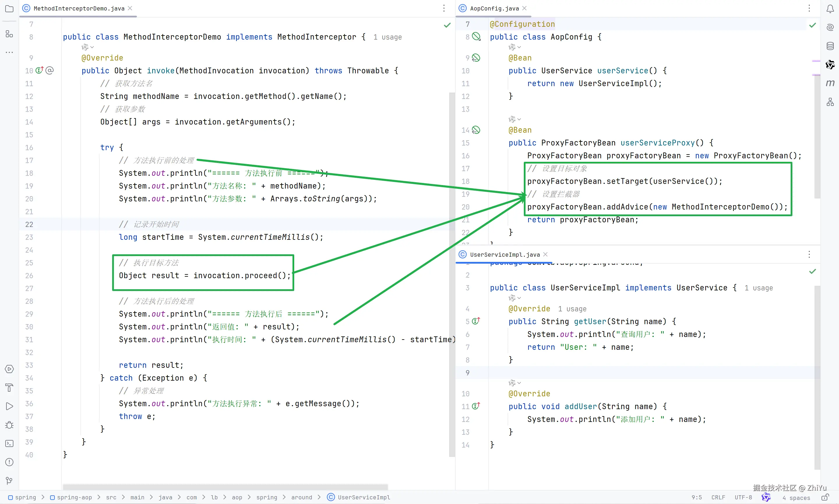Open the Debug tool window
This screenshot has height=504, width=839.
click(9, 425)
